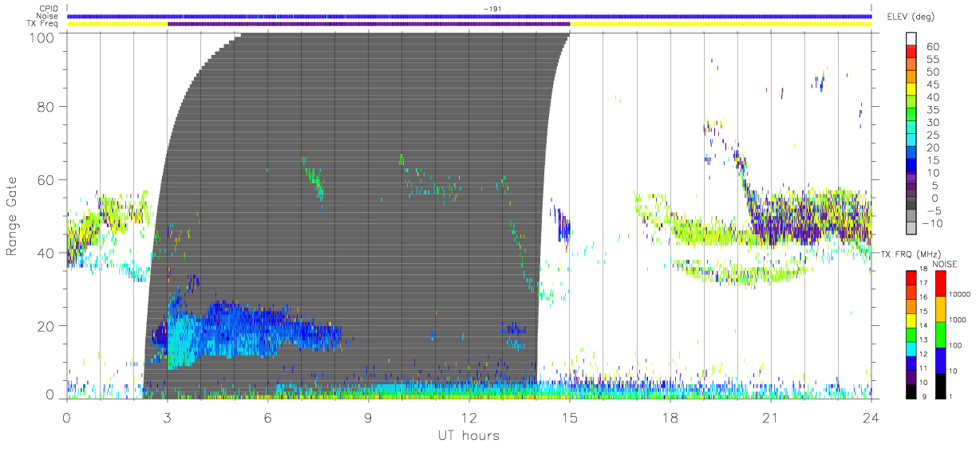Click the 9 tick label on UT hours axis
This screenshot has width=980, height=452.
pos(368,417)
